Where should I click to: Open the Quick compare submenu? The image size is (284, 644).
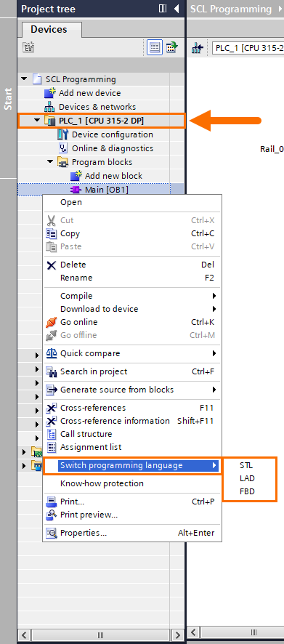[132, 353]
